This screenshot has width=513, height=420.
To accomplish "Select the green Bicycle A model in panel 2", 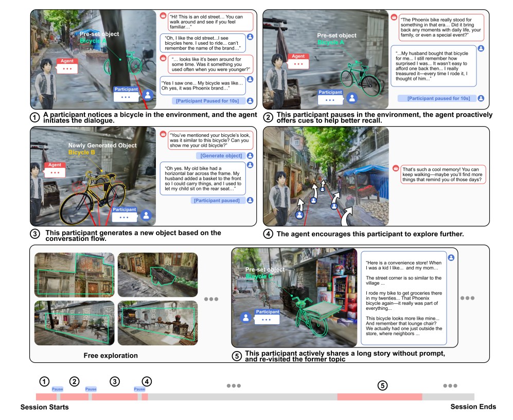I will tap(361, 79).
